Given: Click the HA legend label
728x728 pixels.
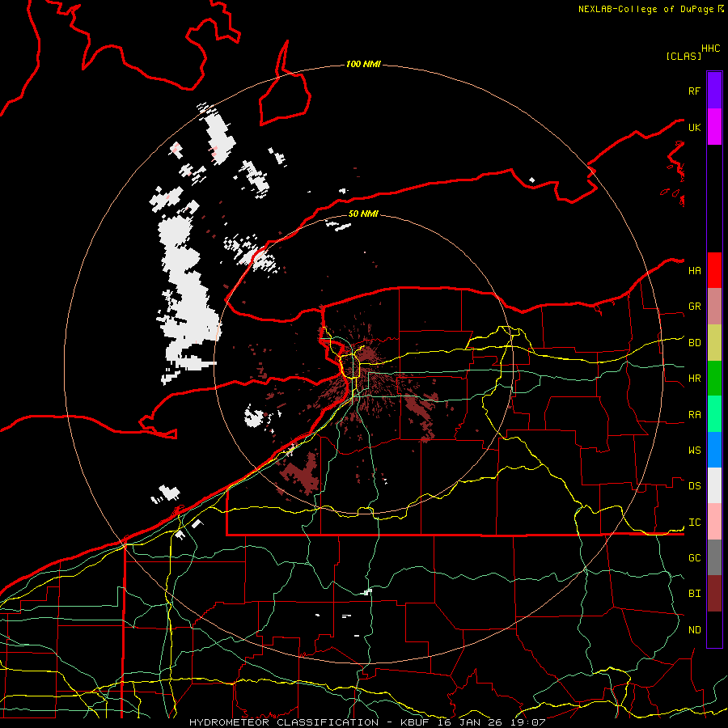Looking at the screenshot, I should coord(695,270).
